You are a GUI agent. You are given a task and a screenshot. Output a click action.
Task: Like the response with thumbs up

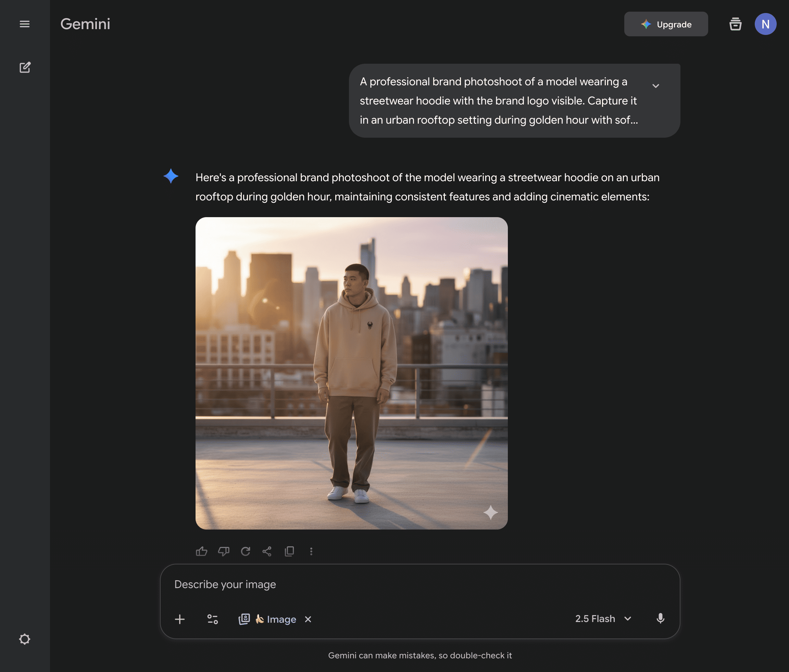pyautogui.click(x=201, y=551)
